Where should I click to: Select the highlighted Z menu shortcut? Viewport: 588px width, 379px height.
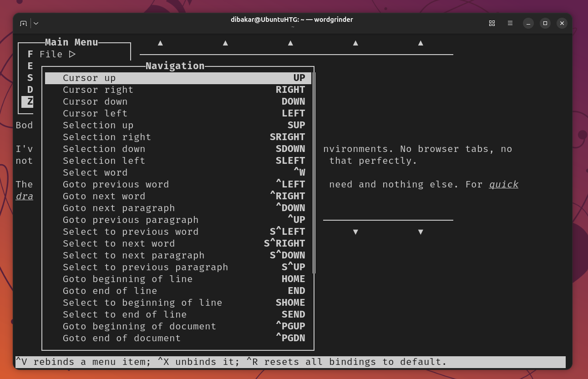click(27, 101)
